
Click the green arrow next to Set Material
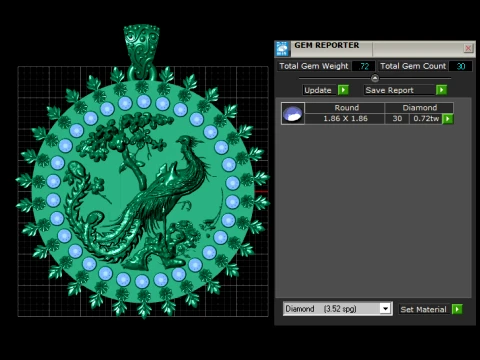tap(457, 309)
